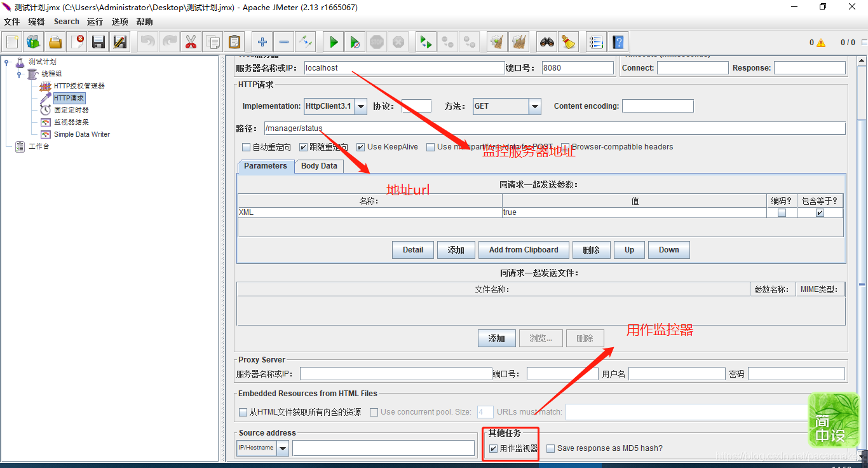Click the Up button
The image size is (868, 468).
(x=629, y=250)
